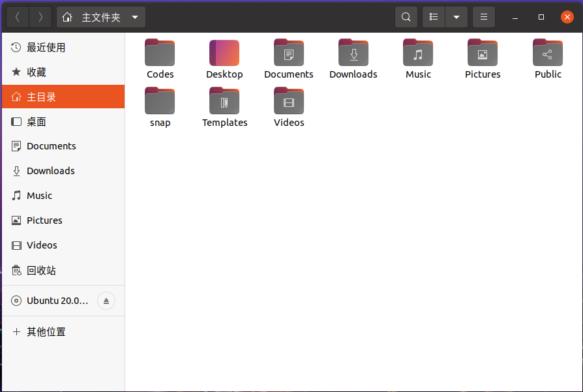Open 其他位置 other locations
583x392 pixels.
click(x=63, y=331)
